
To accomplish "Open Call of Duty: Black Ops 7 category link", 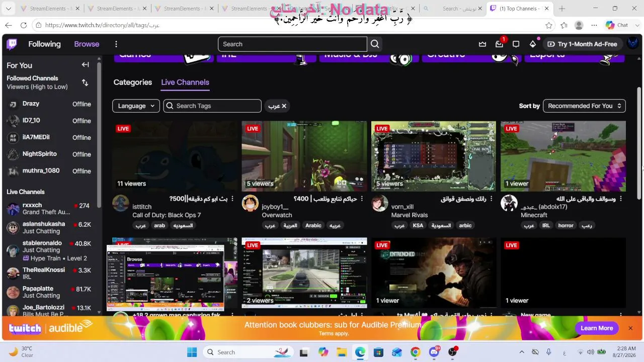I will click(167, 215).
